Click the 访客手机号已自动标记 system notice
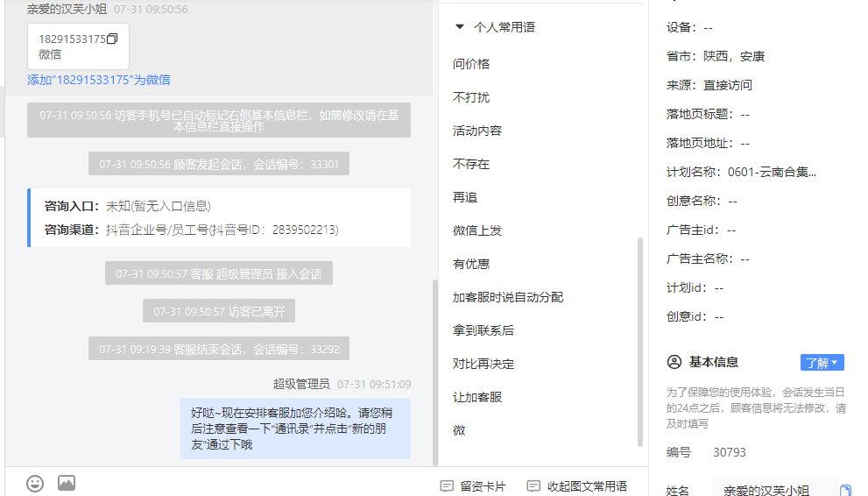This screenshot has height=496, width=868. [x=219, y=121]
